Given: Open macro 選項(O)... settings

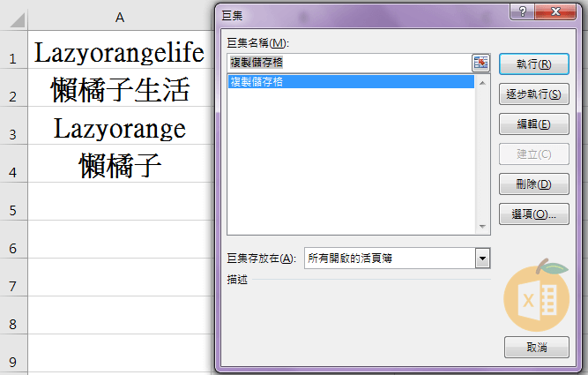Looking at the screenshot, I should point(533,214).
